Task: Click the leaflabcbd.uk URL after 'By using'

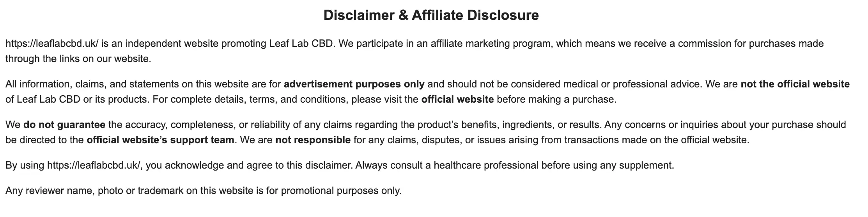Action: (94, 165)
